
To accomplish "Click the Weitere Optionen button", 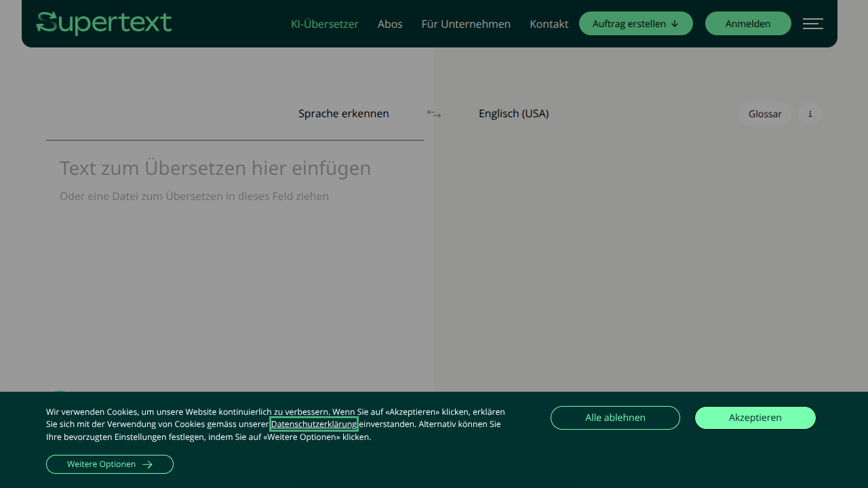I will [x=110, y=464].
